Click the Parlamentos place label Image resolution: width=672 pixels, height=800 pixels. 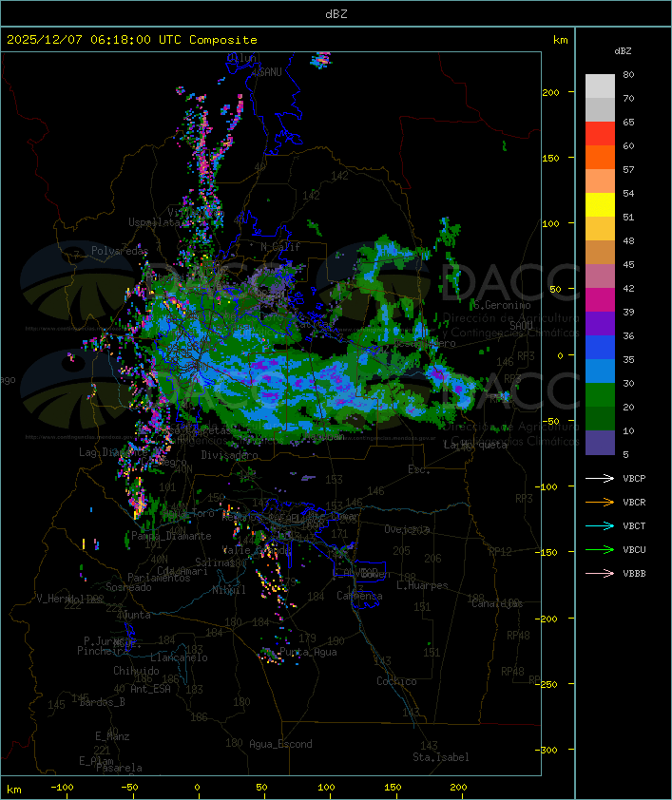pyautogui.click(x=159, y=578)
